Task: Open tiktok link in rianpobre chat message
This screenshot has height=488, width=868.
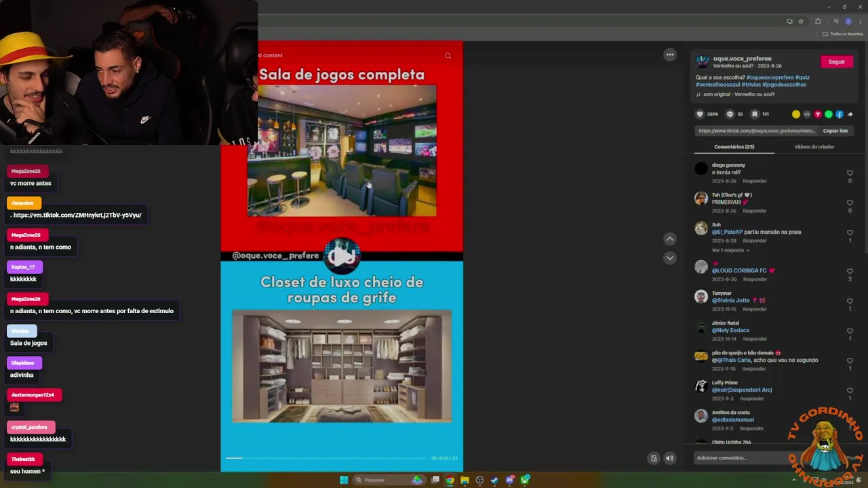Action: (x=77, y=215)
